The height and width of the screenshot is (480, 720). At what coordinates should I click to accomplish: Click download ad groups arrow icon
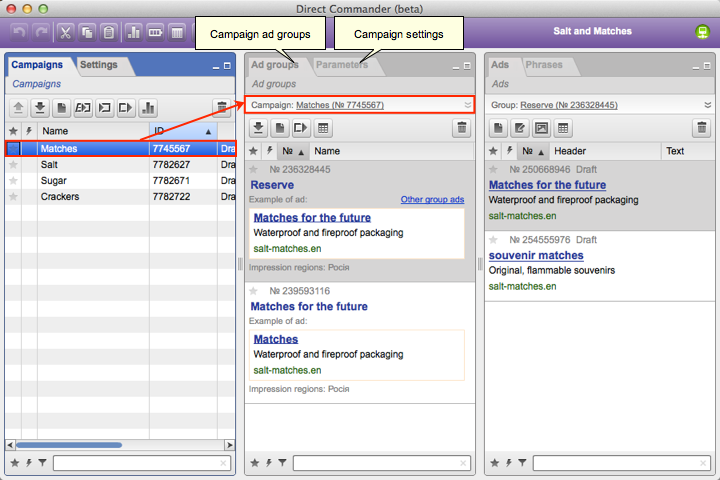[x=258, y=128]
